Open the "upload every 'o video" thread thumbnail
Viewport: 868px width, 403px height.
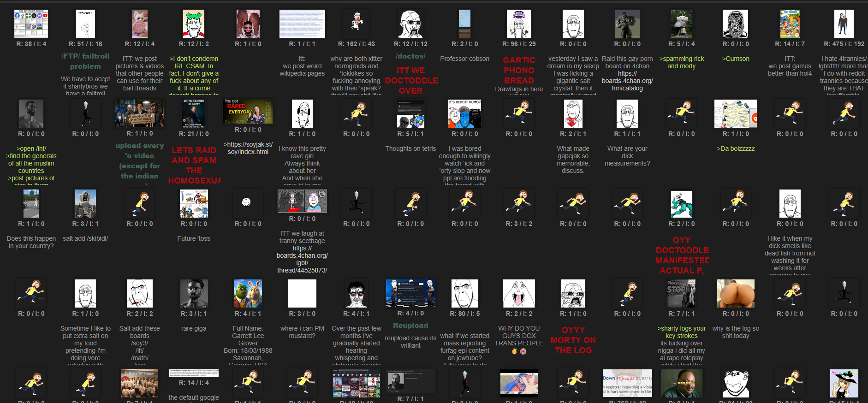(140, 113)
